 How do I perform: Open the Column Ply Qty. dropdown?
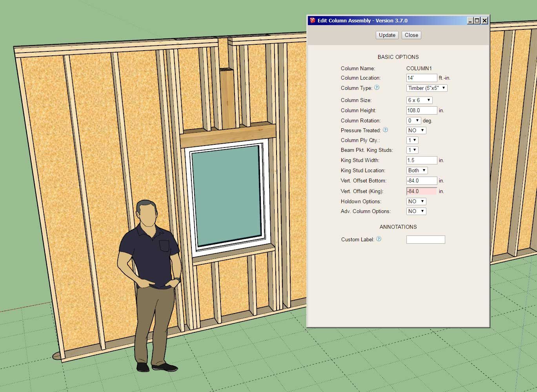412,140
